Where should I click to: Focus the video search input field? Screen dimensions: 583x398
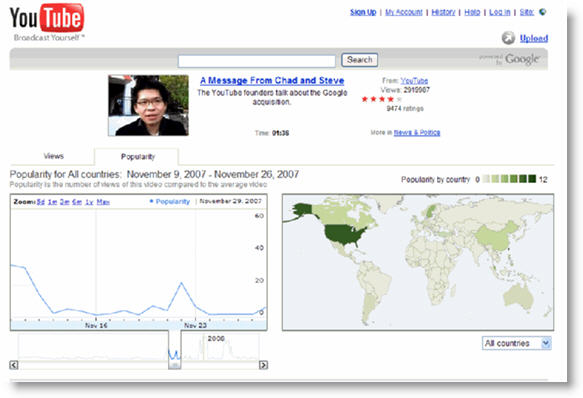pyautogui.click(x=257, y=61)
